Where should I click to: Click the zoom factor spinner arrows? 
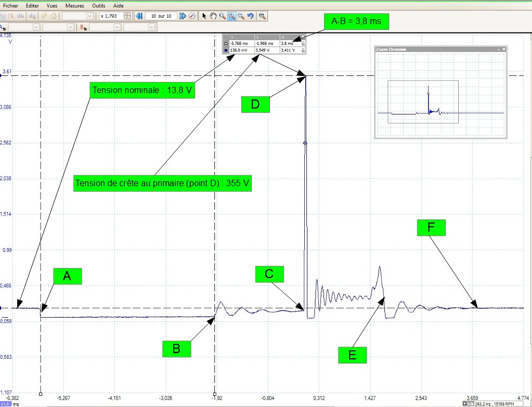pos(127,16)
